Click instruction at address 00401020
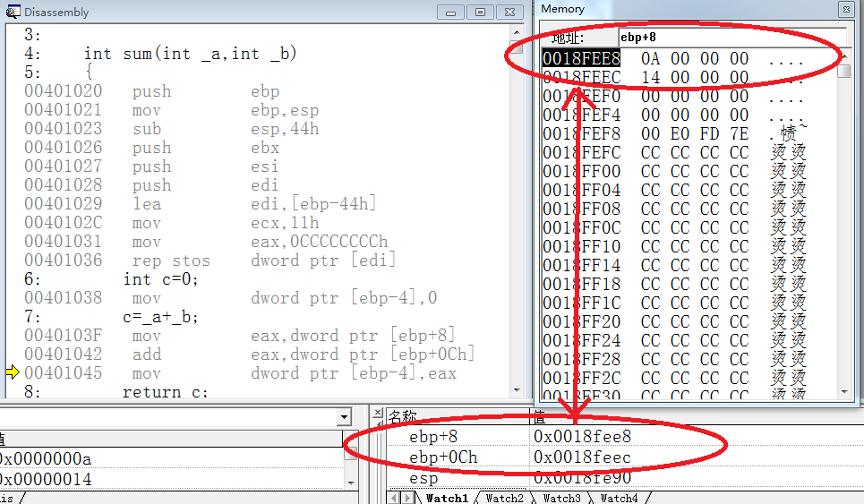The image size is (864, 504). pyautogui.click(x=151, y=91)
